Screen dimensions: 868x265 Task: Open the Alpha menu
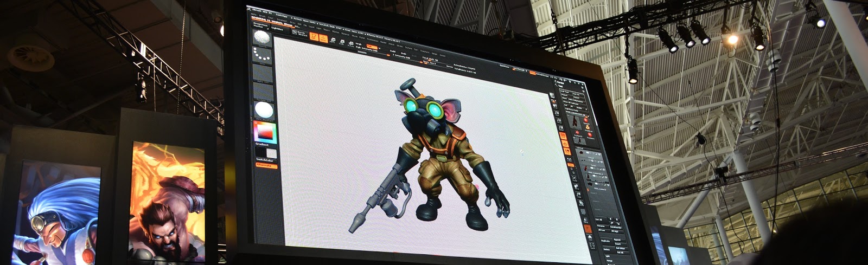click(253, 14)
